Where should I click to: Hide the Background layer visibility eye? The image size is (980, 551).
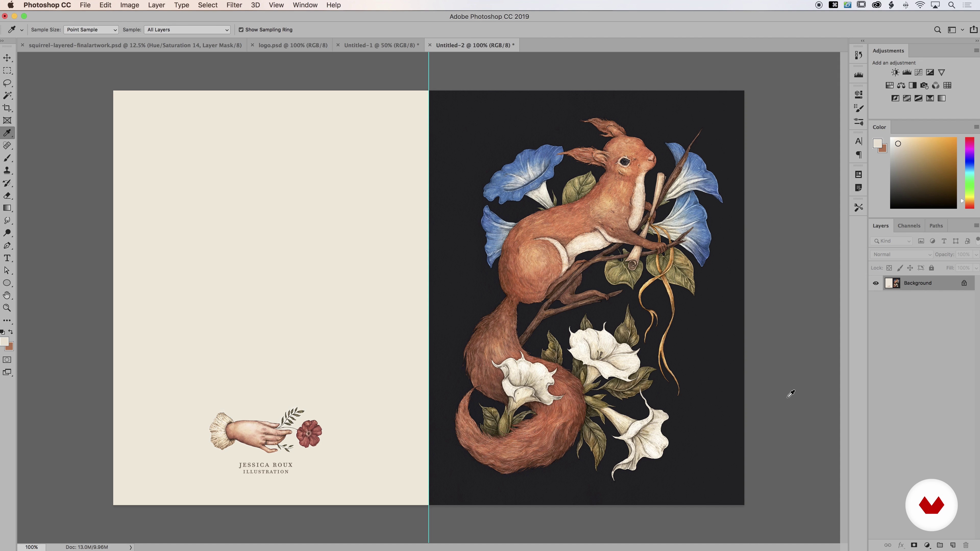pyautogui.click(x=876, y=283)
